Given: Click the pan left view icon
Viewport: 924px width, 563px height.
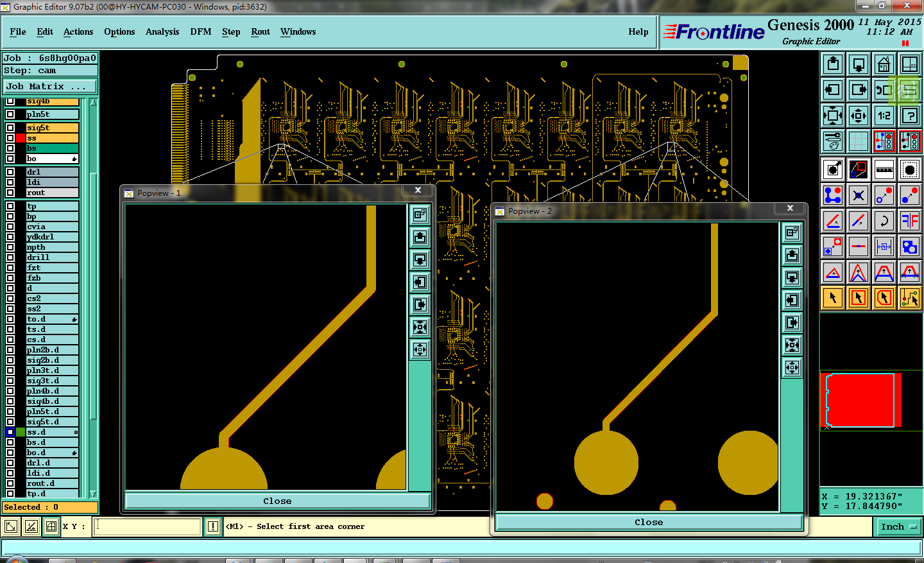Looking at the screenshot, I should click(833, 90).
